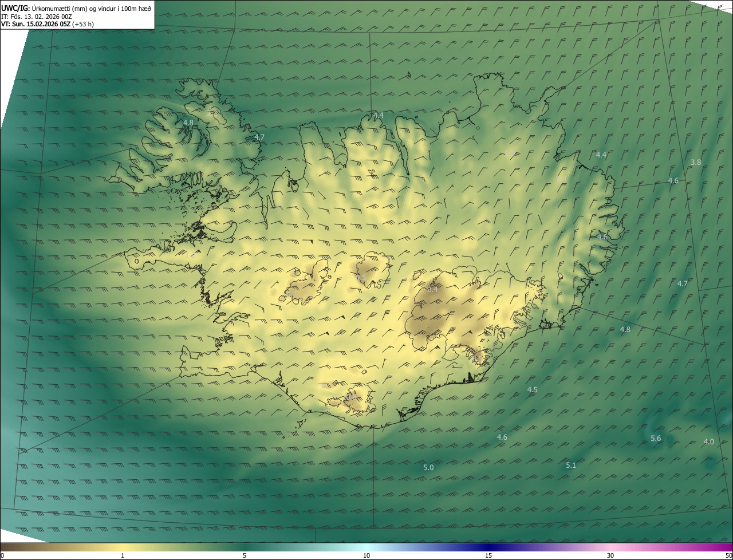Screen dimensions: 733x560
Task: Click the 0.6 value on Mýrdalsjökull glacier
Action: (352, 396)
